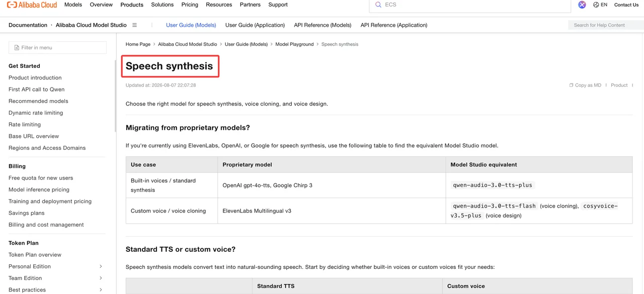Click the filter icon in menu filter
The width and height of the screenshot is (644, 294).
17,48
